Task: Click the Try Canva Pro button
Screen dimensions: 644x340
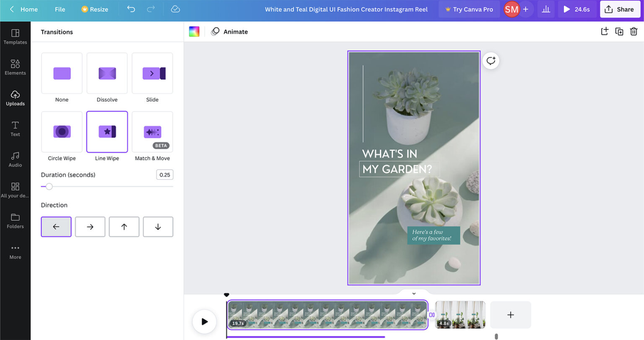Action: point(469,9)
